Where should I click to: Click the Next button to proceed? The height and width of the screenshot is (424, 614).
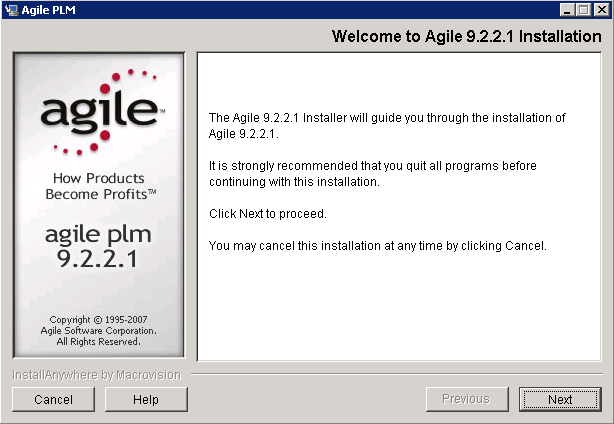tap(560, 399)
